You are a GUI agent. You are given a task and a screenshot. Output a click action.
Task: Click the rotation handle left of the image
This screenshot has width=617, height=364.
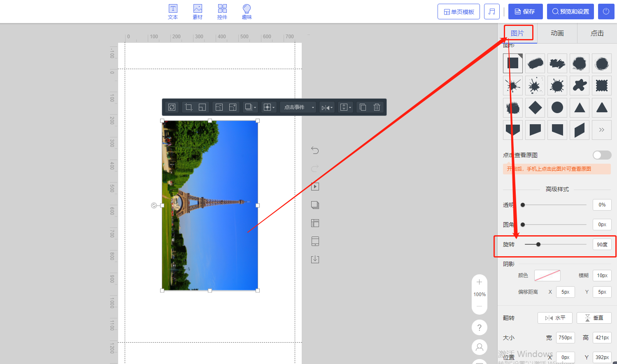tap(154, 205)
